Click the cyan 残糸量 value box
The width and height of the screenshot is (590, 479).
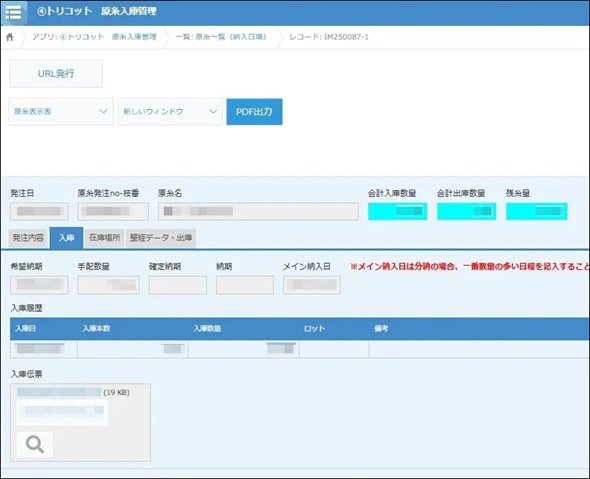coord(537,211)
